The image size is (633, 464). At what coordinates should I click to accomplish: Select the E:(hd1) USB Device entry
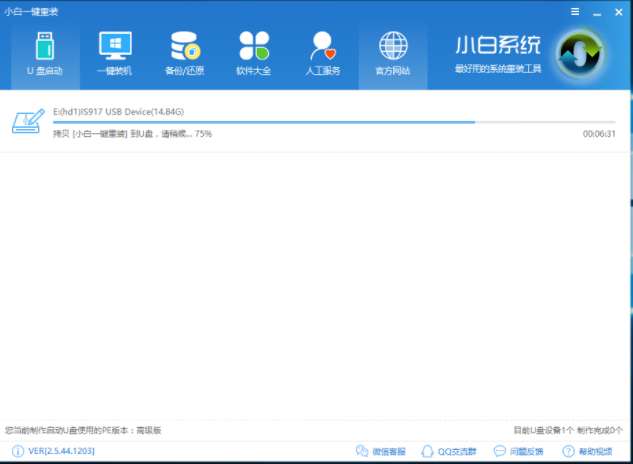(118, 111)
